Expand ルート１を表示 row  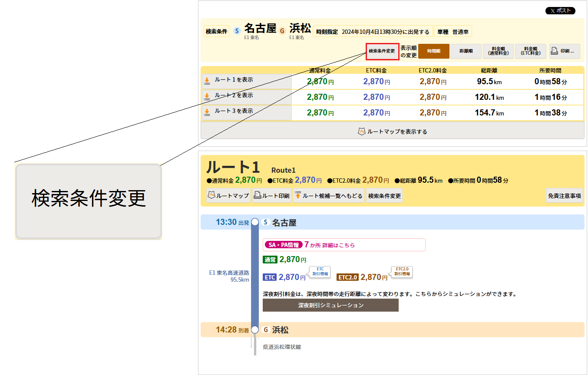247,81
